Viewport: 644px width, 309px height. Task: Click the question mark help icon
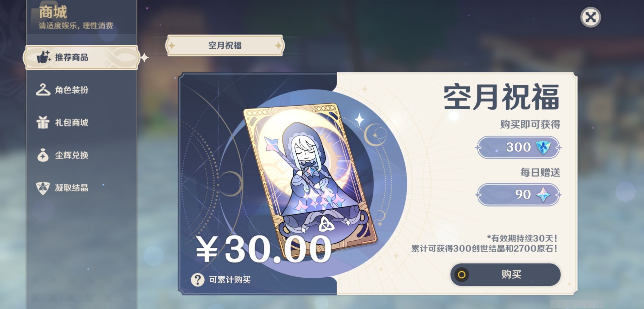[198, 280]
